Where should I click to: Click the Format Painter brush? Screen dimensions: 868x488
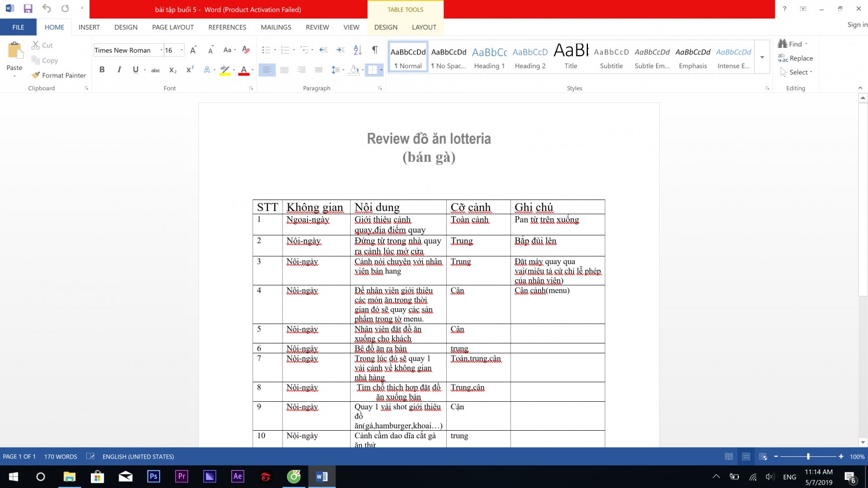58,75
